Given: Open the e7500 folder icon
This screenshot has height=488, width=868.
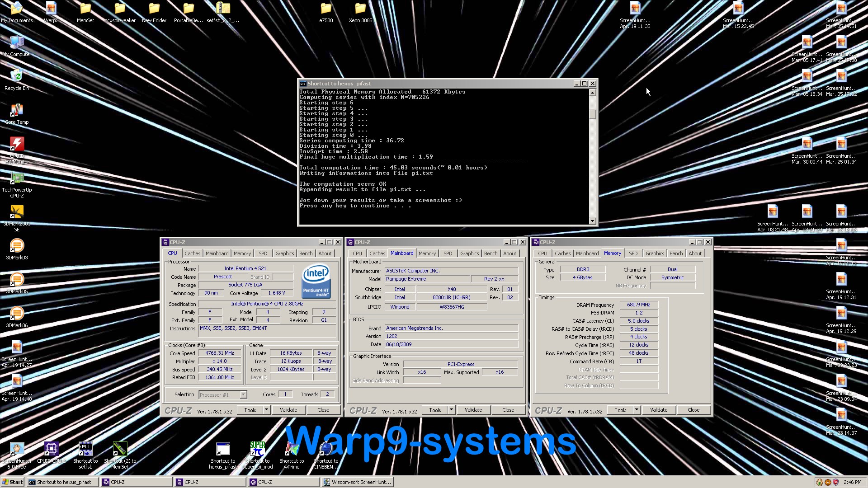Looking at the screenshot, I should pyautogui.click(x=326, y=12).
